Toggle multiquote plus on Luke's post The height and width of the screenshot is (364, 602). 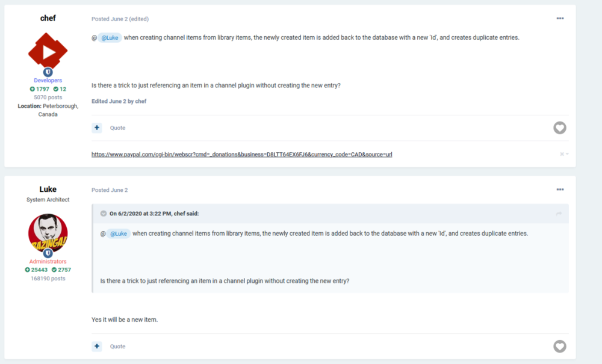97,346
